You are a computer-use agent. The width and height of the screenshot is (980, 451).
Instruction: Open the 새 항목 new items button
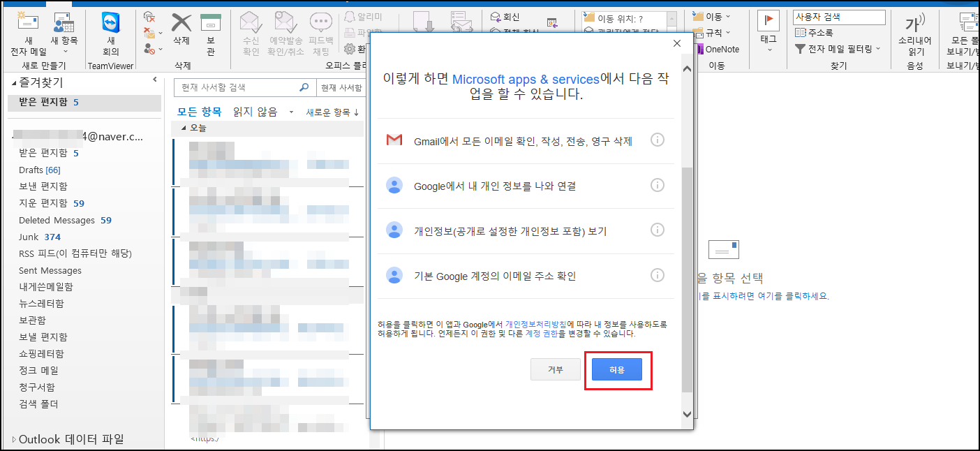64,34
